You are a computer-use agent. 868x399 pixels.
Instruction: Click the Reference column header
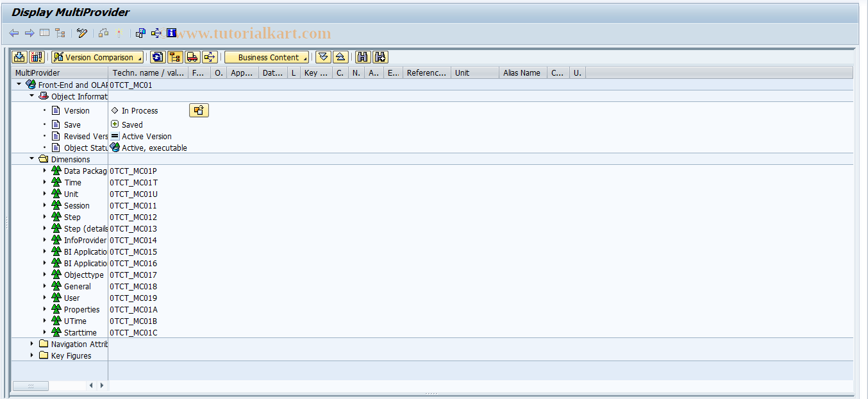(427, 72)
